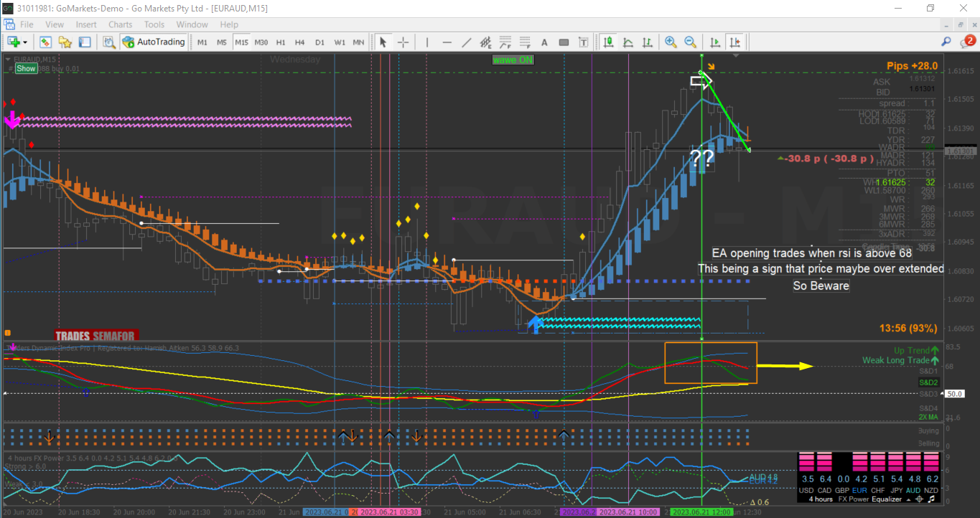Viewport: 980px width, 518px height.
Task: Open the Charts menu
Action: [x=120, y=24]
